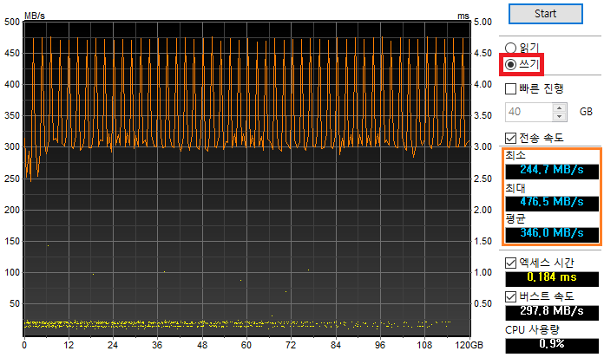
Task: Select the 쓰기 write radio button
Action: pyautogui.click(x=510, y=65)
